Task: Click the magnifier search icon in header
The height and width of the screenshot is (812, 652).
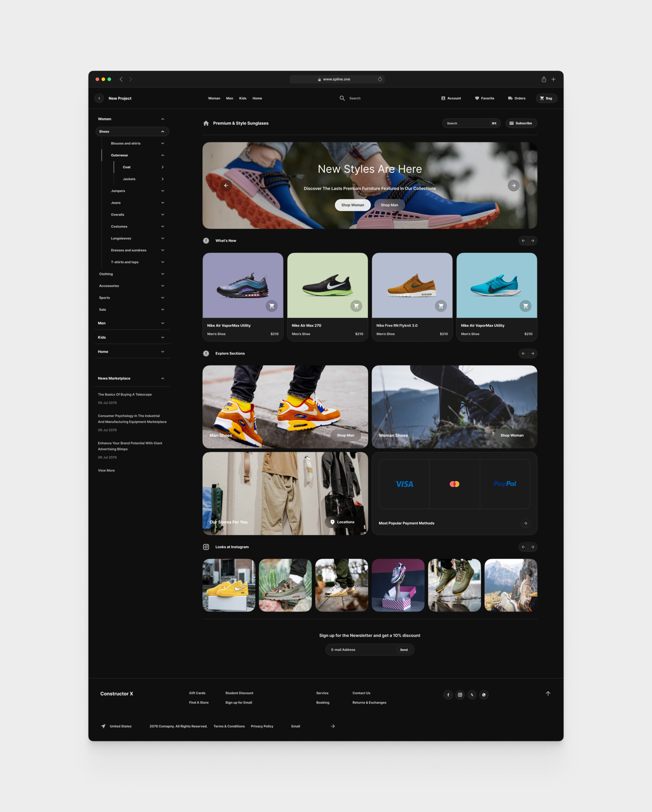Action: [x=342, y=98]
